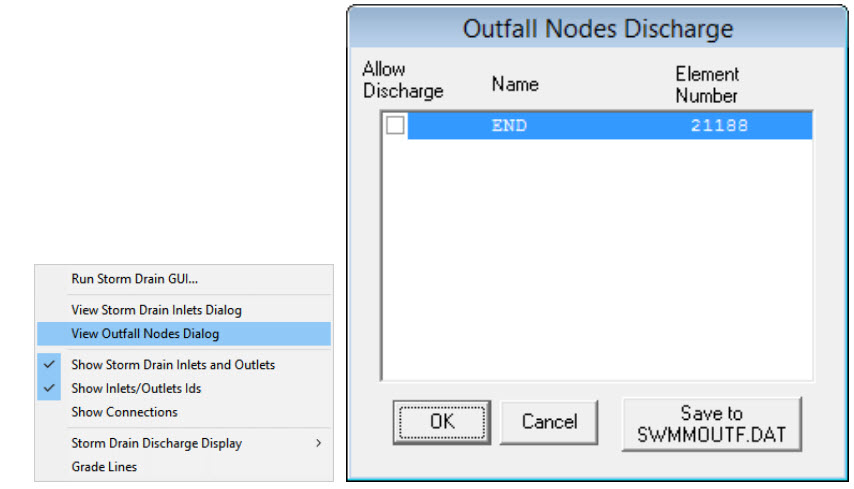Select View Storm Drain Inlets Dialog
Viewport: 854px width, 489px height.
(x=156, y=310)
